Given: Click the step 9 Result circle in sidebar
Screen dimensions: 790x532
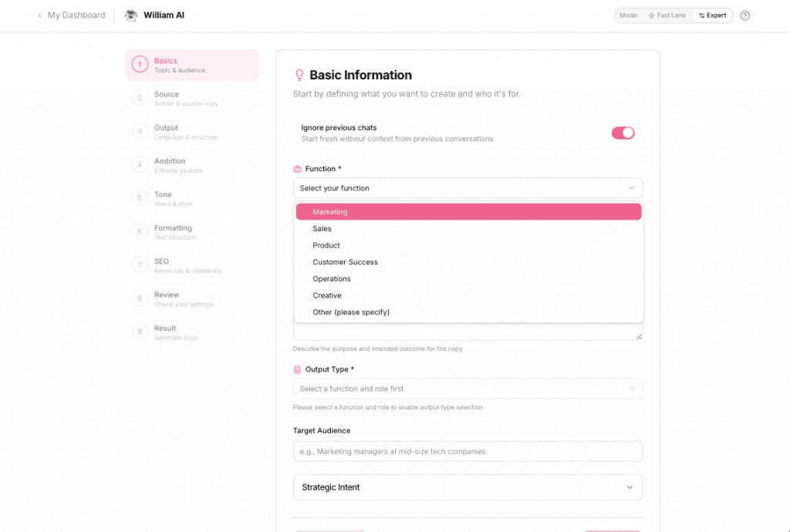Looking at the screenshot, I should click(x=140, y=332).
